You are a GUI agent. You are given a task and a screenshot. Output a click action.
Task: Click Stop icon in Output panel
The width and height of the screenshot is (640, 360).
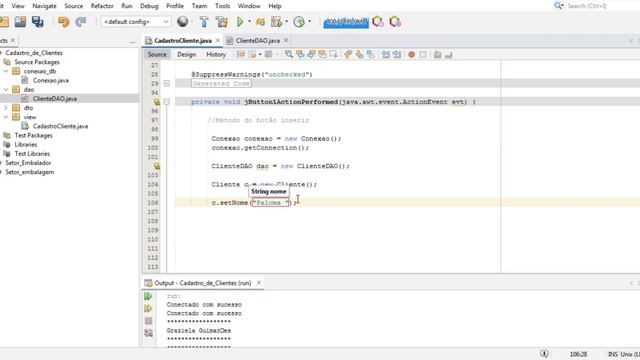pyautogui.click(x=148, y=321)
